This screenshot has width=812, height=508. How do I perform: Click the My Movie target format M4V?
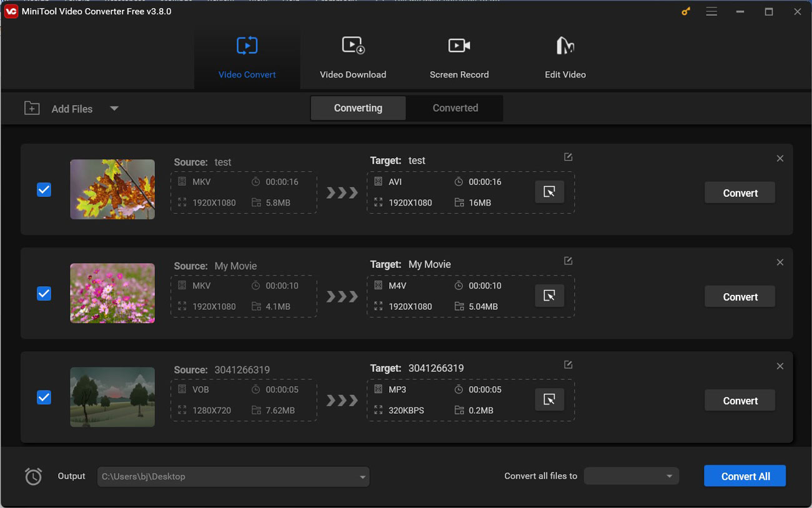(x=398, y=286)
